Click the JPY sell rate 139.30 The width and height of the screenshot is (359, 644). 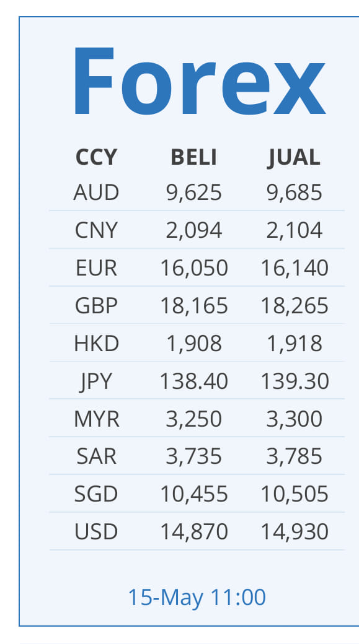coord(295,381)
